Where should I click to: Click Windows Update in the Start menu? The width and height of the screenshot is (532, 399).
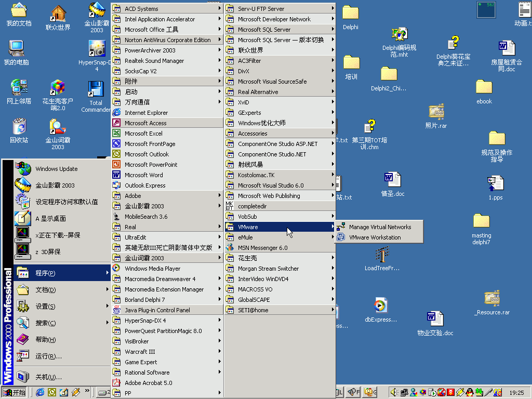click(x=62, y=169)
